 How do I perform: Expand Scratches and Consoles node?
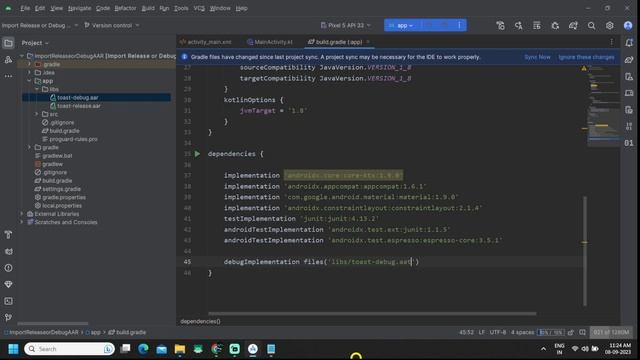click(x=22, y=222)
